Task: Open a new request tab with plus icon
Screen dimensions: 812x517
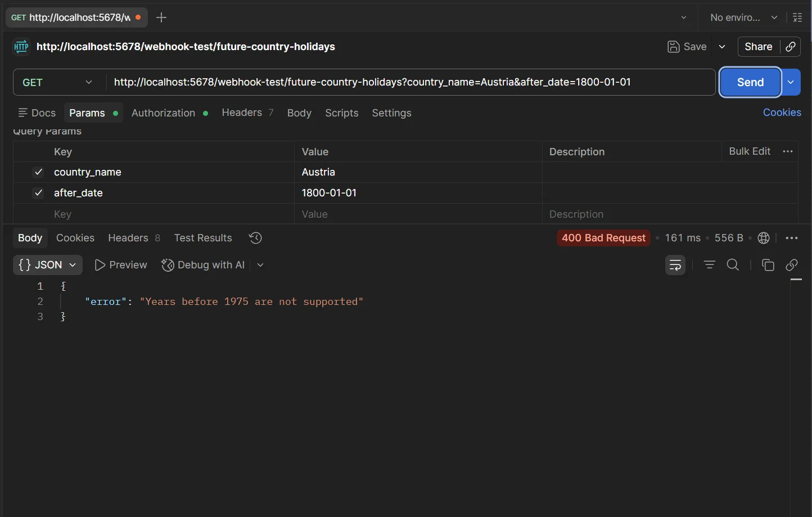Action: 161,17
